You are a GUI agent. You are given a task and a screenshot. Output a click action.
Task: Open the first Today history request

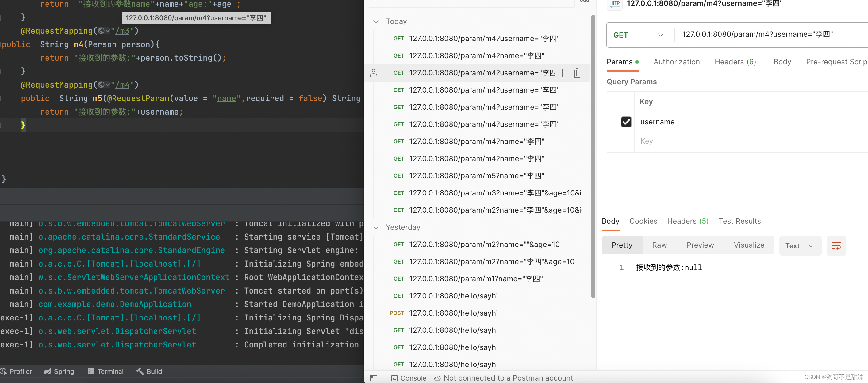point(484,39)
